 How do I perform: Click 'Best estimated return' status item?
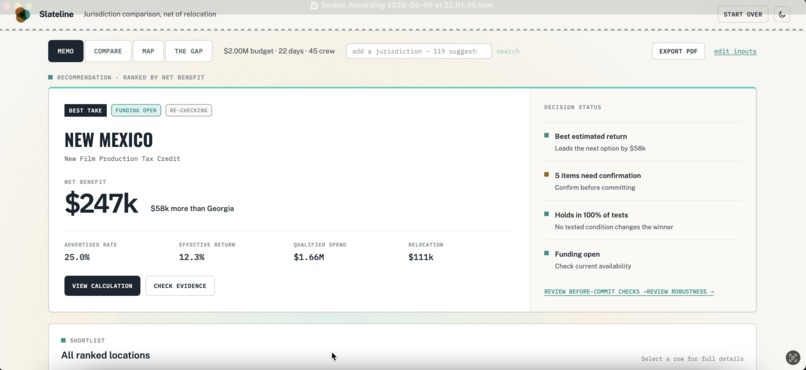coord(591,137)
